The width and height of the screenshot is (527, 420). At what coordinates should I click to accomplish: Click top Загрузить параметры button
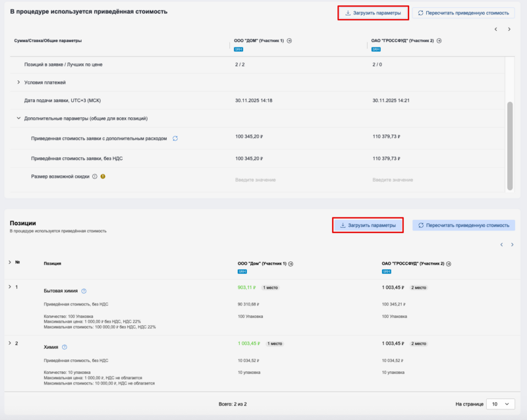coord(374,13)
